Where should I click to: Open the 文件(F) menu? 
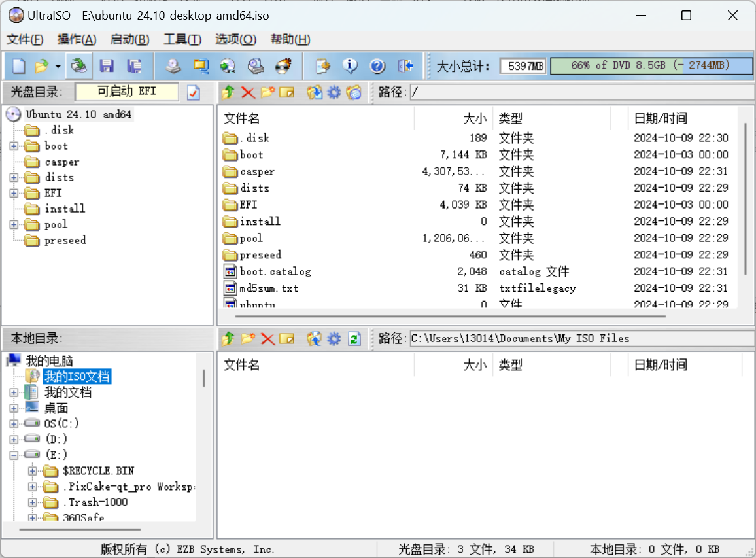25,39
